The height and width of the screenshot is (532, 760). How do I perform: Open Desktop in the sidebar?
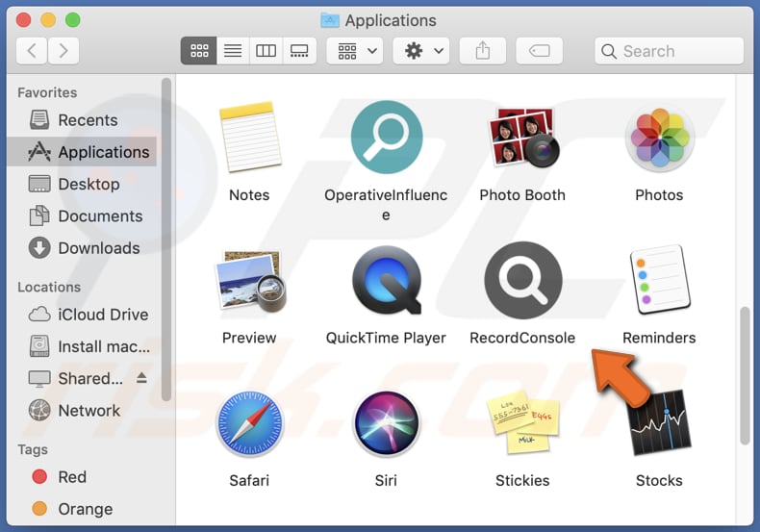[81, 184]
